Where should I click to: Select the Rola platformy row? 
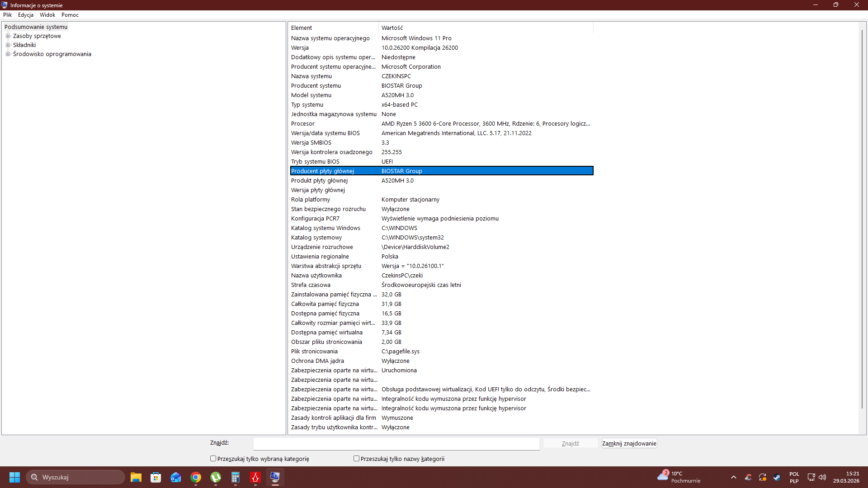pos(442,200)
